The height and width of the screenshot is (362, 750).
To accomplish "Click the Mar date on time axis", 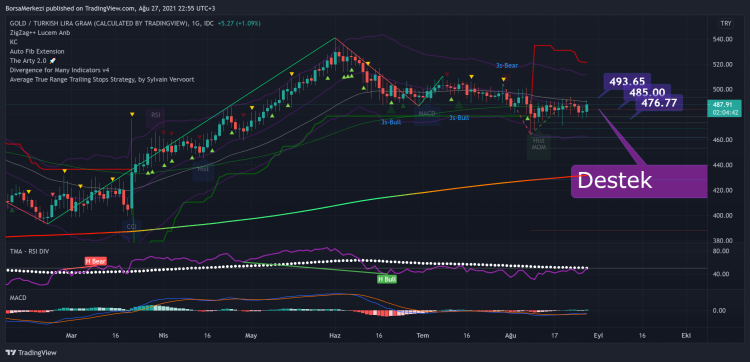I will (x=71, y=336).
